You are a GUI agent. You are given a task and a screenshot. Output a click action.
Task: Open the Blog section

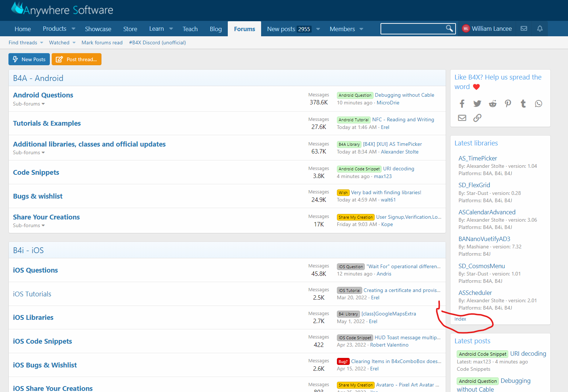(x=215, y=29)
